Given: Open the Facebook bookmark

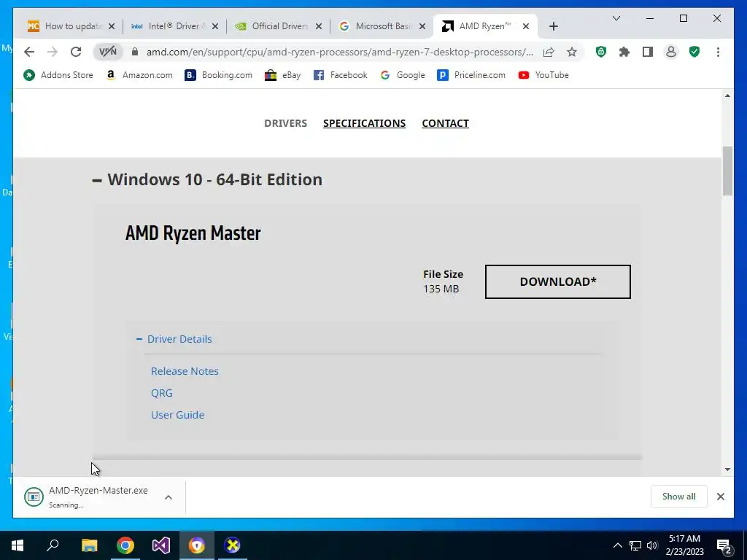Looking at the screenshot, I should pos(341,75).
